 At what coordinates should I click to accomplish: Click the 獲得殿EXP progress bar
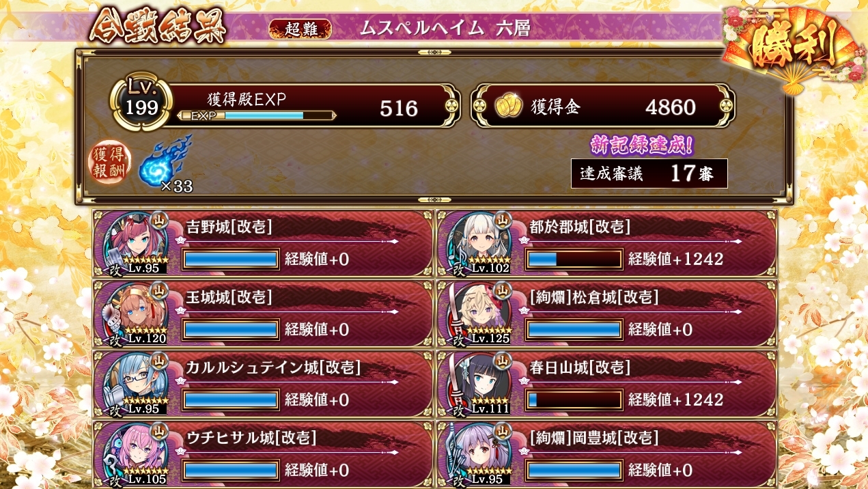[x=257, y=115]
